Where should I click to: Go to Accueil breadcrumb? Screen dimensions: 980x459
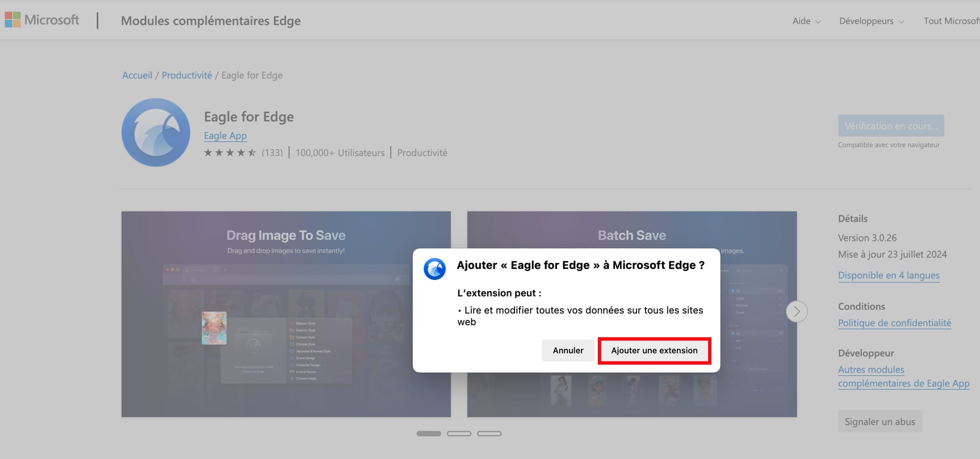137,75
